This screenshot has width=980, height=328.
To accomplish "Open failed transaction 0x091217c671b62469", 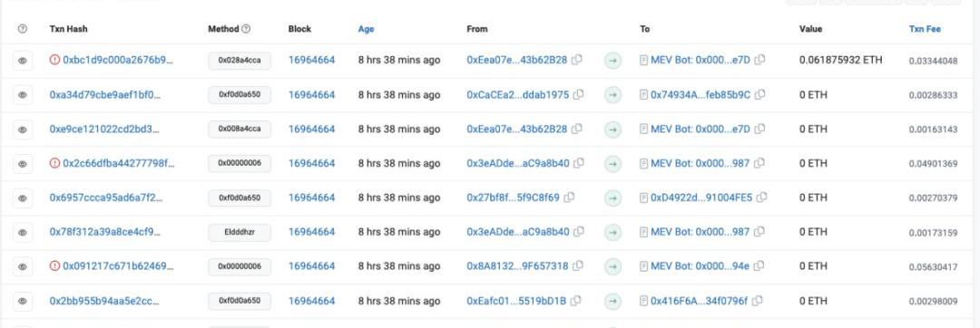I will tap(118, 266).
